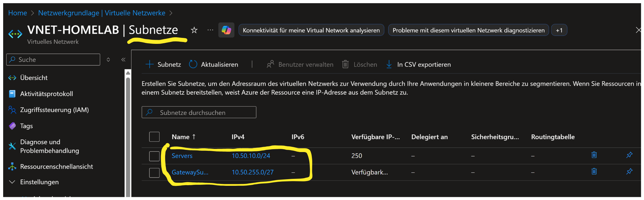Open Zugriffssteuerung (IAM) in the sidebar
This screenshot has width=644, height=200.
tap(54, 110)
